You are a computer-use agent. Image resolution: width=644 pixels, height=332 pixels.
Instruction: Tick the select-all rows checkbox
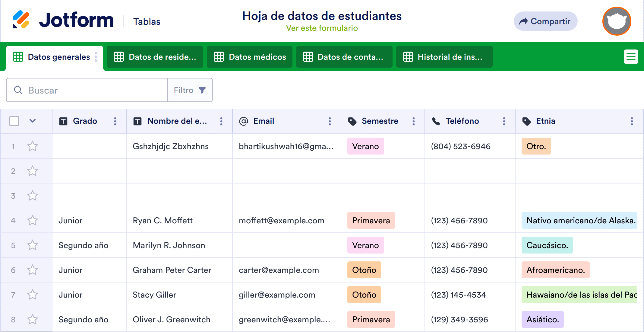coord(14,121)
